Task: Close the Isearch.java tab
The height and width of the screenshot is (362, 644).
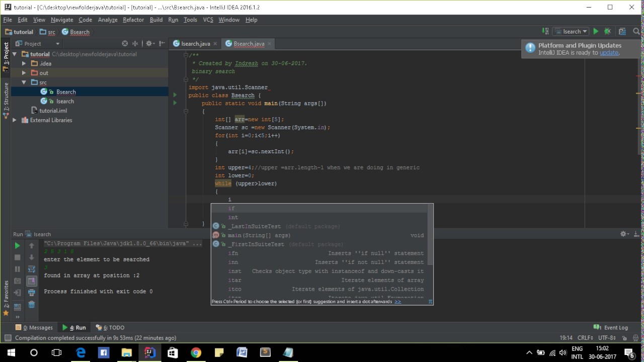Action: (215, 44)
